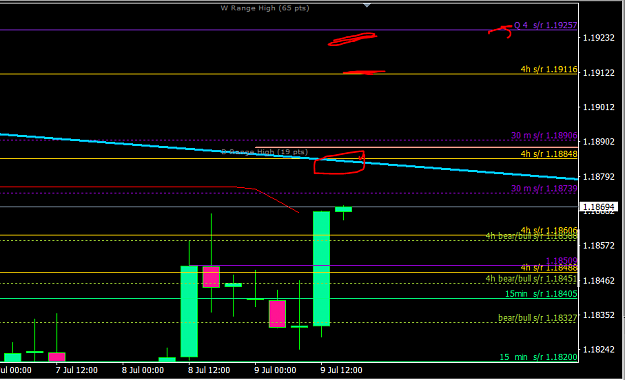Click the '15 min s/r 1.18200' level label
The image size is (625, 380).
pos(539,357)
